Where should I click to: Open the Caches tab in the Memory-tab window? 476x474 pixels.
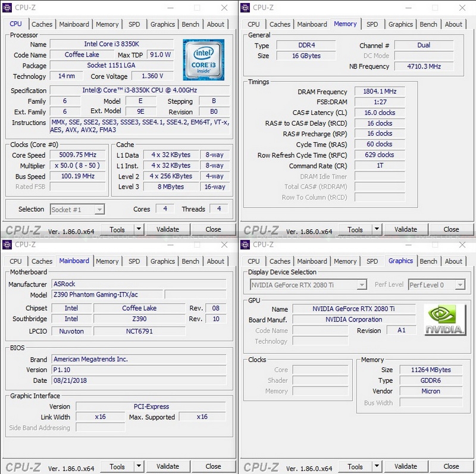[280, 24]
